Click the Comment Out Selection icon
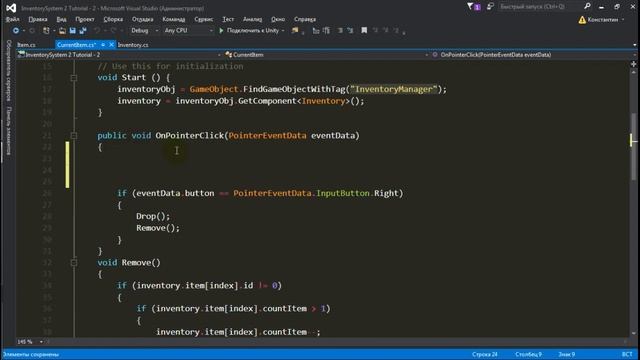 click(x=340, y=31)
